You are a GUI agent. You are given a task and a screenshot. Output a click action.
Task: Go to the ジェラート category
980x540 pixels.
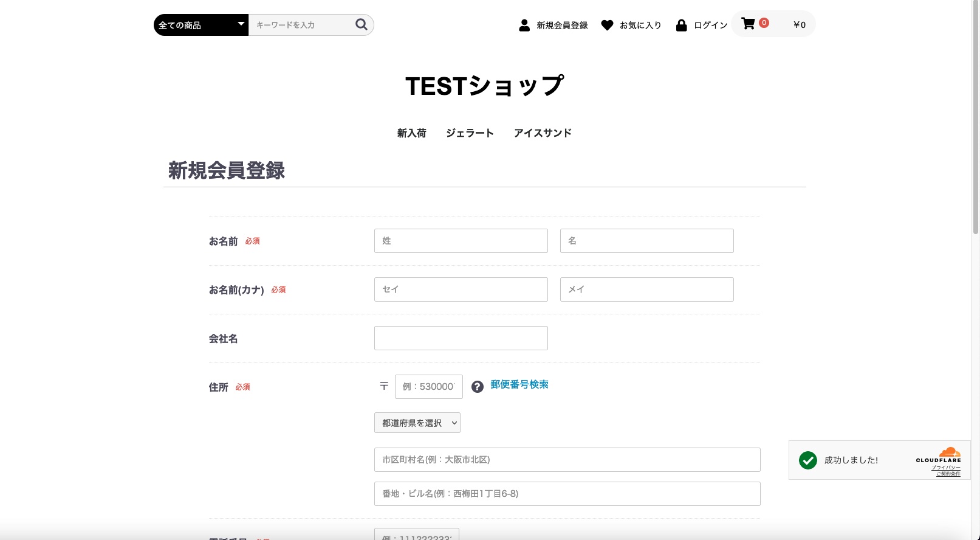(x=470, y=133)
